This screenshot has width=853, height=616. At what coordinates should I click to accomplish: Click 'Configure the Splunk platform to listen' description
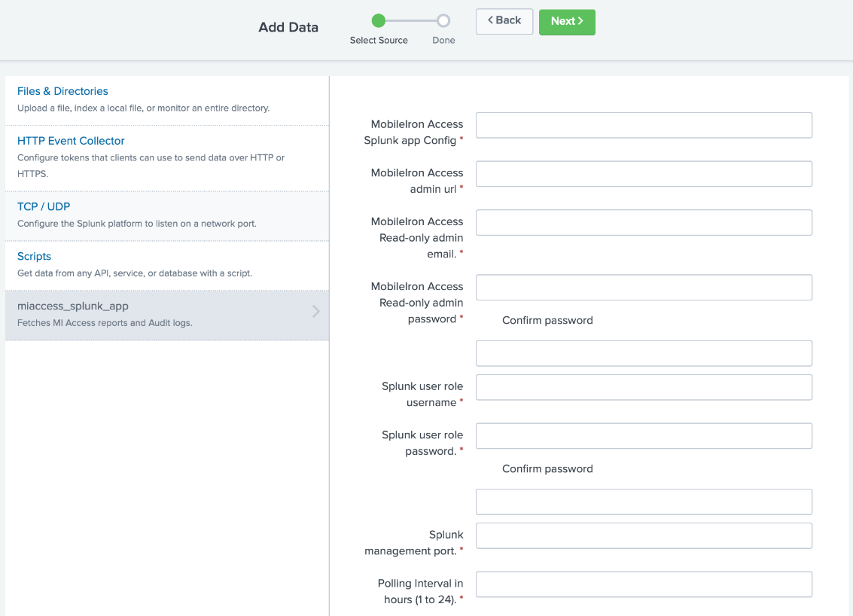pos(137,223)
